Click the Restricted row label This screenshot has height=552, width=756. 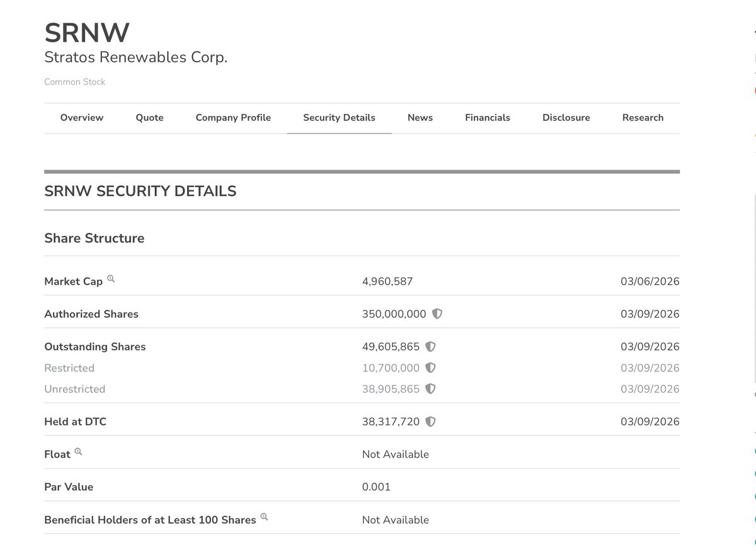[x=69, y=368]
